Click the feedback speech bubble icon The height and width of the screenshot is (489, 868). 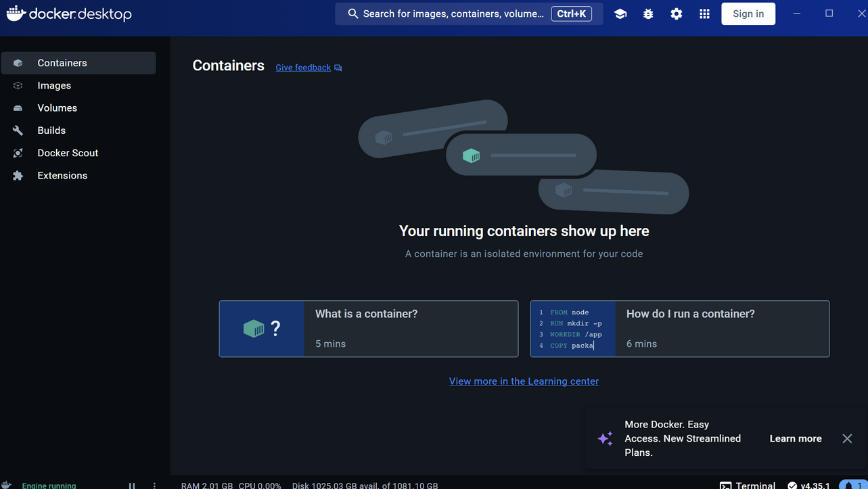point(338,68)
